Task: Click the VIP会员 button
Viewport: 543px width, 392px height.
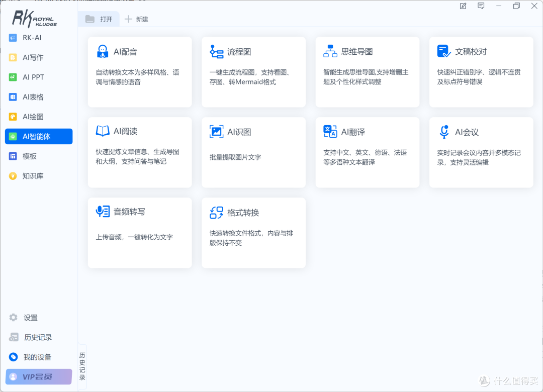Action: 39,376
